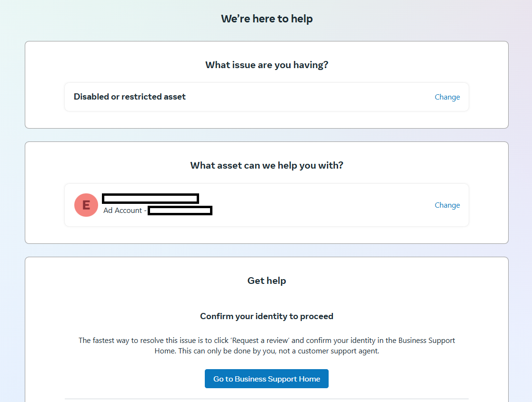This screenshot has width=532, height=402.
Task: Click empty space in the issue selection row
Action: pos(305,97)
